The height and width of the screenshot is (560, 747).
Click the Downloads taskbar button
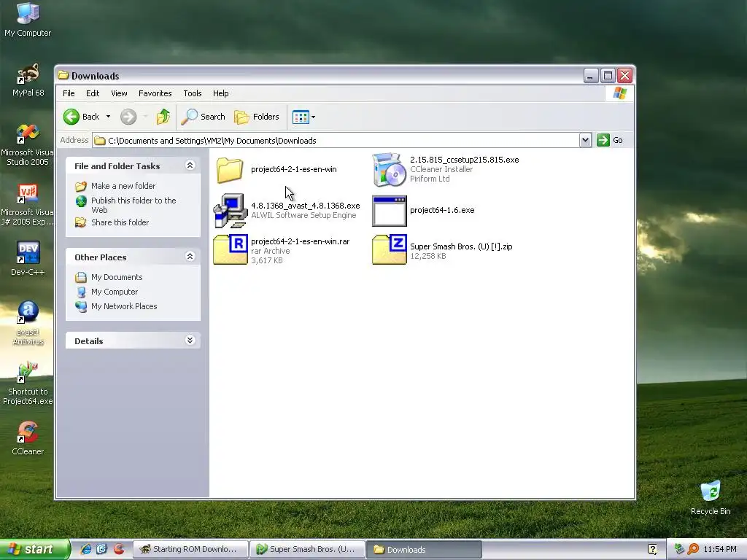(x=424, y=550)
